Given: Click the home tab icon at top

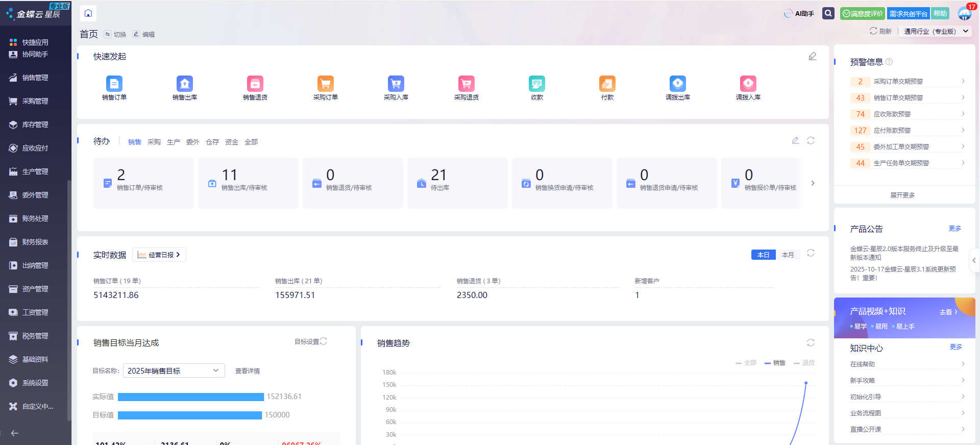Looking at the screenshot, I should (x=88, y=13).
